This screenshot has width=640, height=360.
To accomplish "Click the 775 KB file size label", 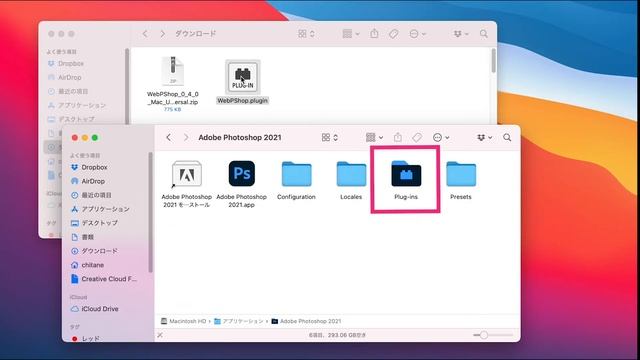I will point(173,109).
